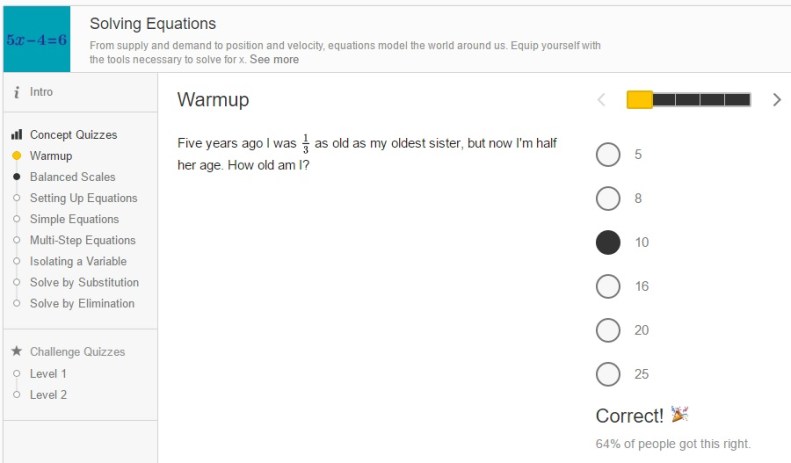
Task: Go to the next question arrow
Action: [777, 99]
